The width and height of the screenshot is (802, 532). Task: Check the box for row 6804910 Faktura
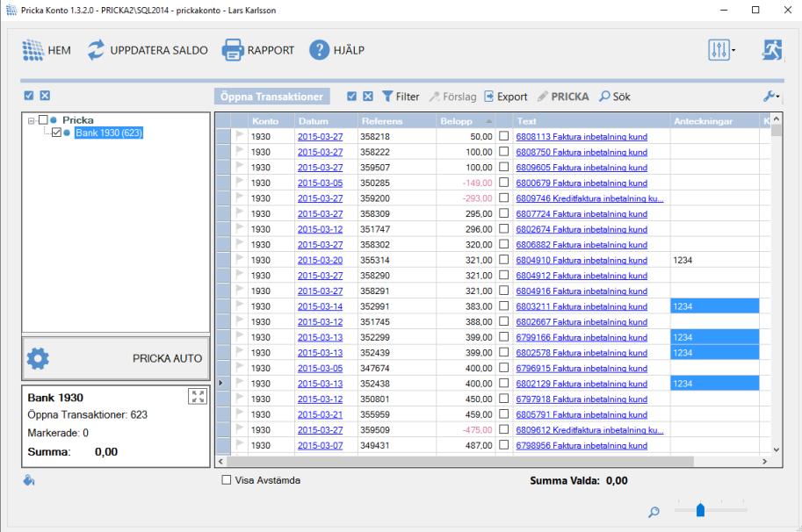coord(504,260)
